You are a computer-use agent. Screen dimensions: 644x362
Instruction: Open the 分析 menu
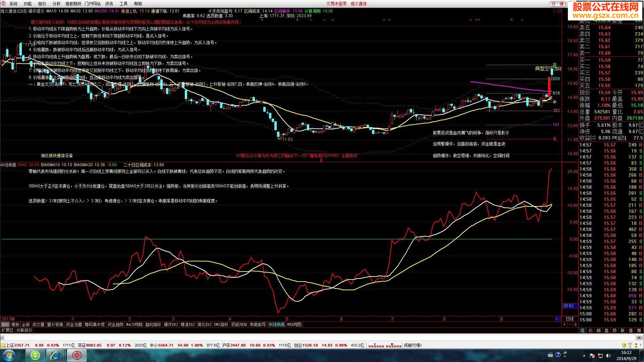57,4
